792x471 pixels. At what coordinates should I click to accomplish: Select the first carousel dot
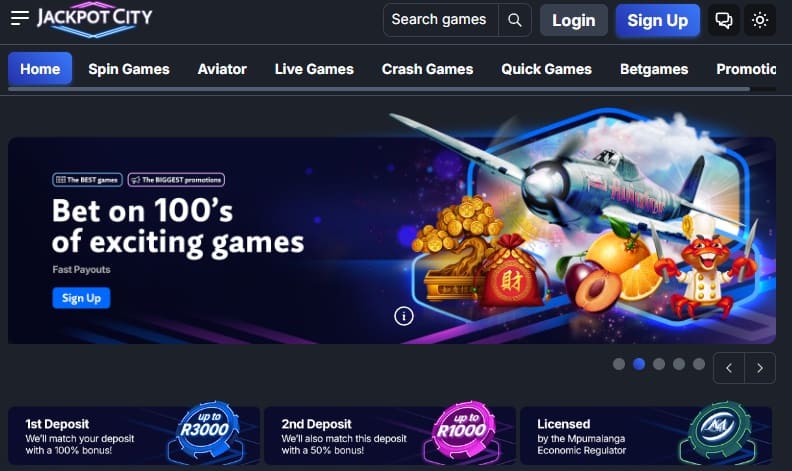pyautogui.click(x=619, y=364)
